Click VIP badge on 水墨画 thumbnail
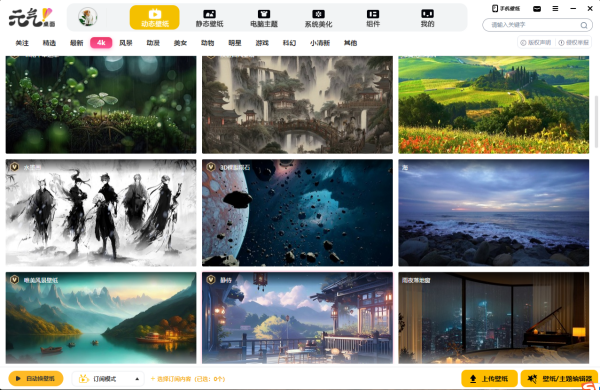The width and height of the screenshot is (600, 390). pyautogui.click(x=14, y=167)
